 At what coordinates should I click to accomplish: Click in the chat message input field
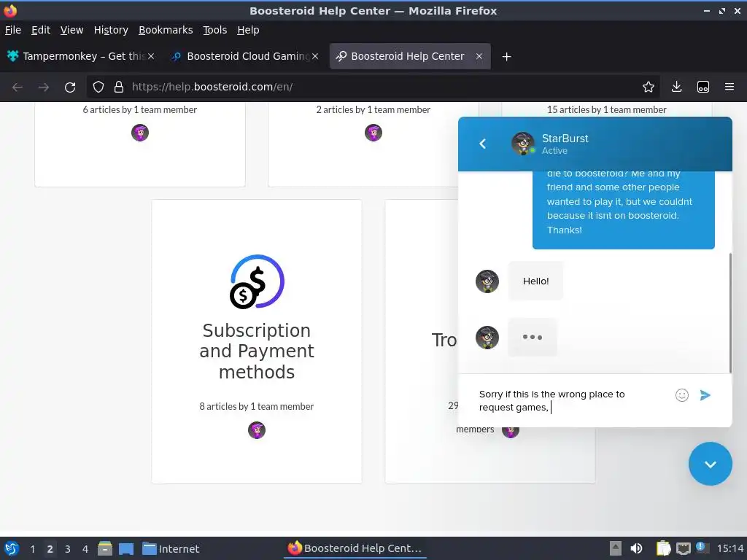pos(572,400)
